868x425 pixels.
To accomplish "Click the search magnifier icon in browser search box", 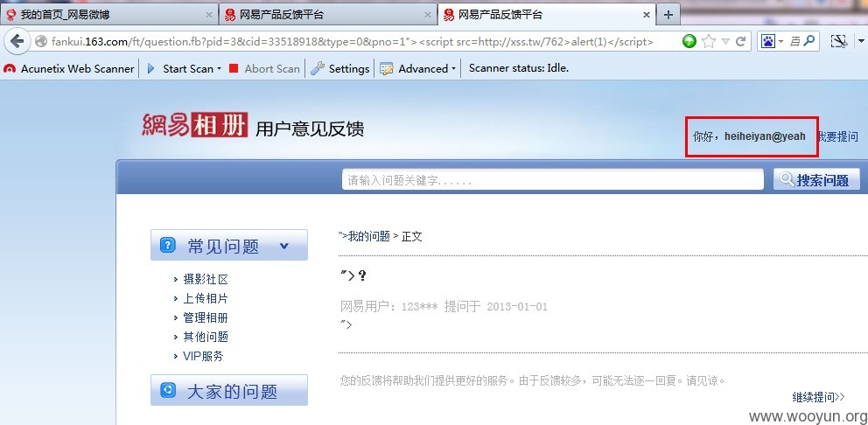I will click(808, 41).
